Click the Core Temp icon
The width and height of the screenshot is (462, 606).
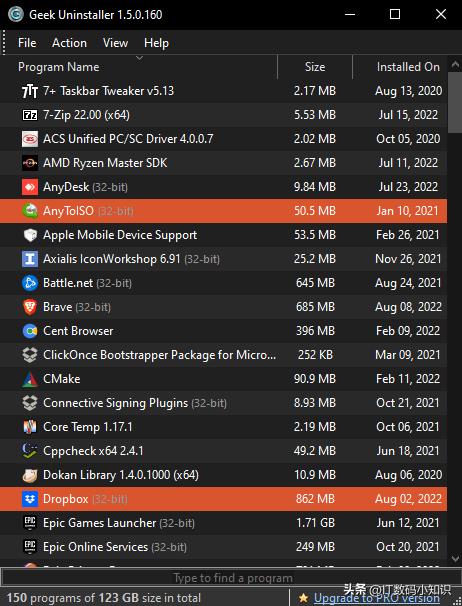click(30, 427)
